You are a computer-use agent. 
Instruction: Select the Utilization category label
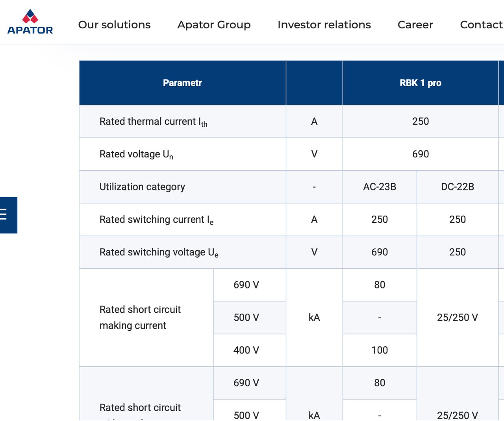pyautogui.click(x=142, y=187)
